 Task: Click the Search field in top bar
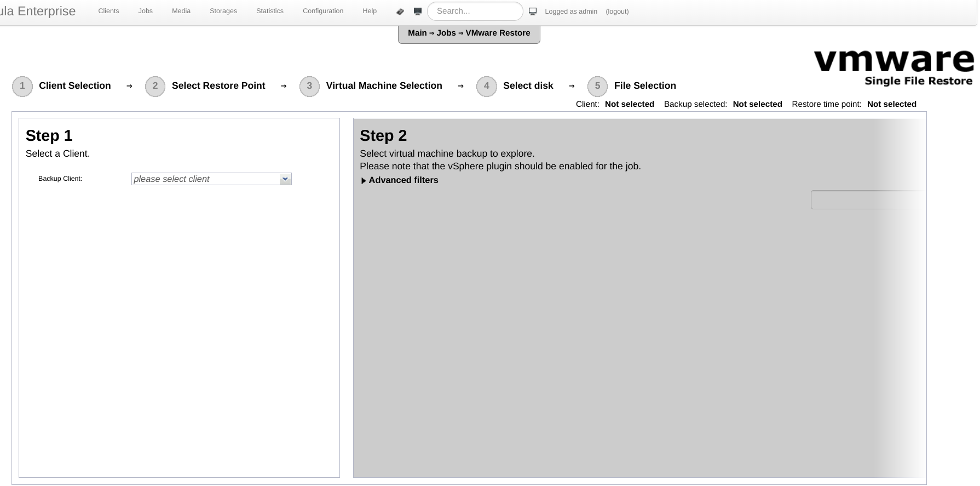pyautogui.click(x=475, y=12)
